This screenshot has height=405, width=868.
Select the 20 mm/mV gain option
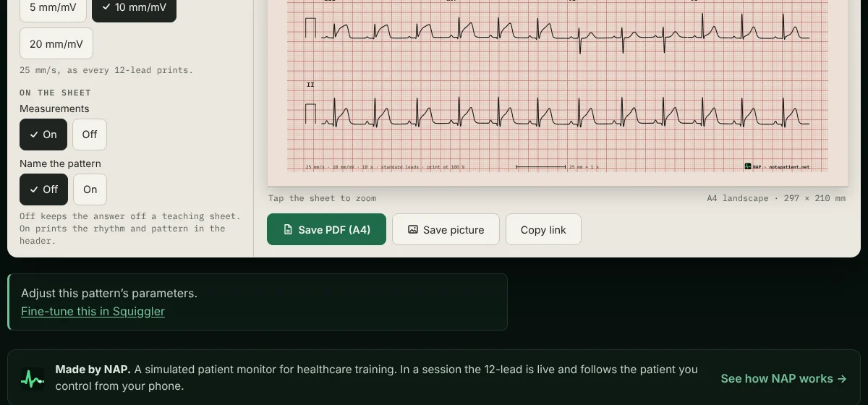(56, 43)
